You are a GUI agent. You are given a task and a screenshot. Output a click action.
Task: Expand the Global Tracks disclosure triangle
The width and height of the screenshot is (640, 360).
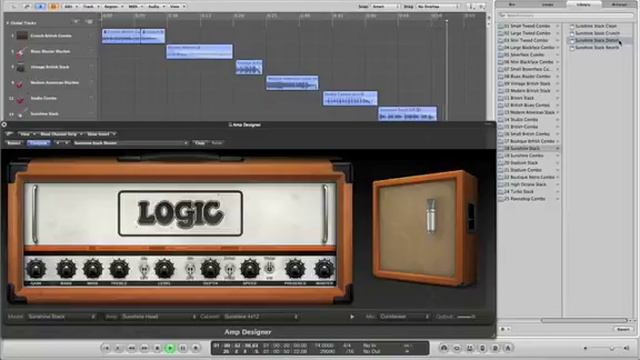click(7, 23)
